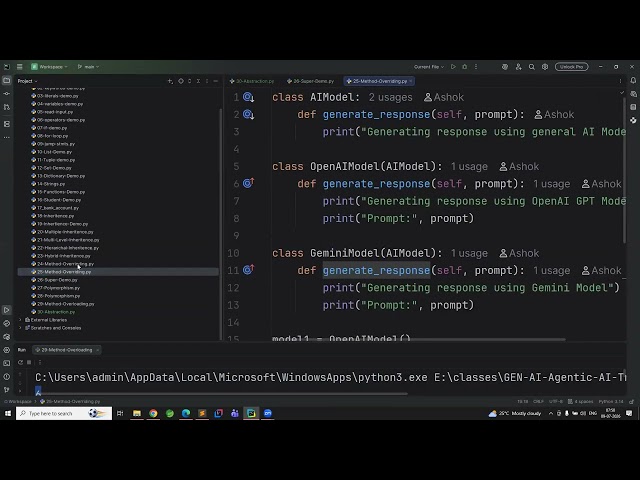The width and height of the screenshot is (640, 480).
Task: Open Code With Me add-user icon
Action: (x=518, y=67)
